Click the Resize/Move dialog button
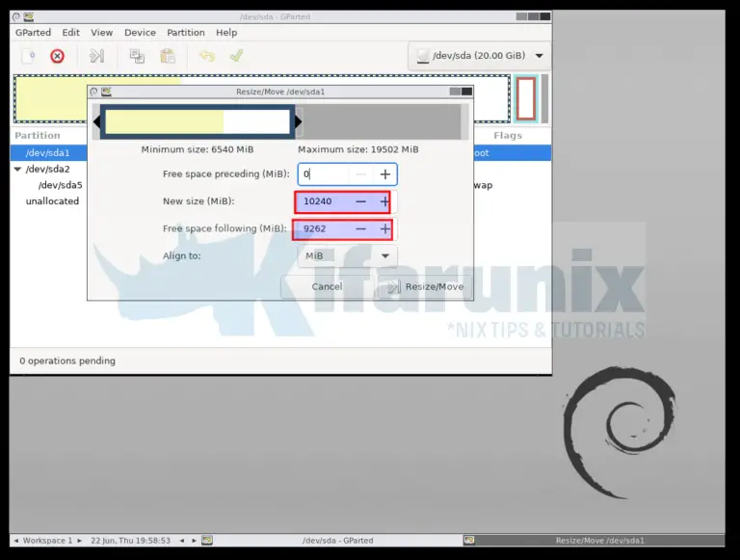 (425, 286)
